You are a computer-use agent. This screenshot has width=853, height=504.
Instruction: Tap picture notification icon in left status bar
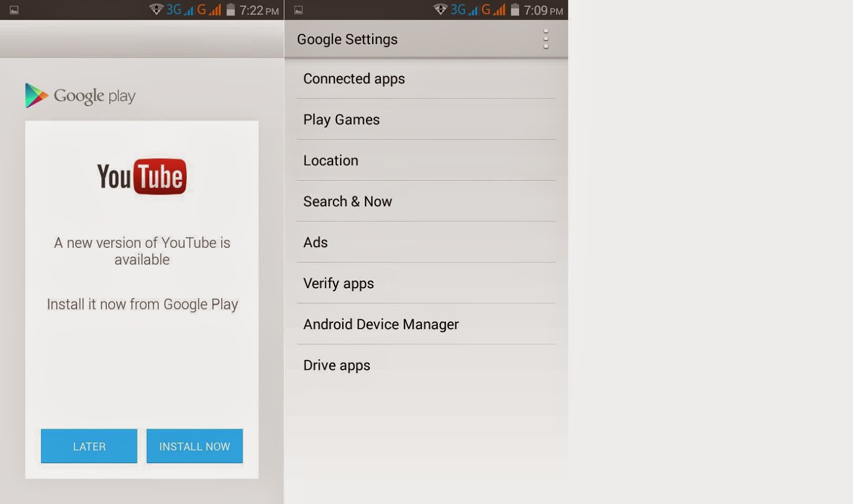click(x=14, y=10)
